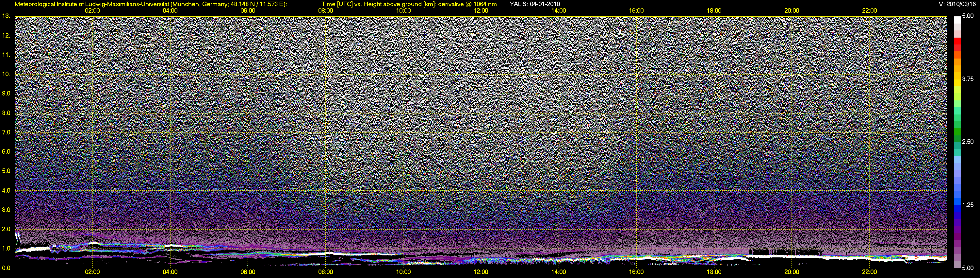Viewport: 980px width, 278px height.
Task: Click the 0.0 km height axis label
Action: [6, 268]
